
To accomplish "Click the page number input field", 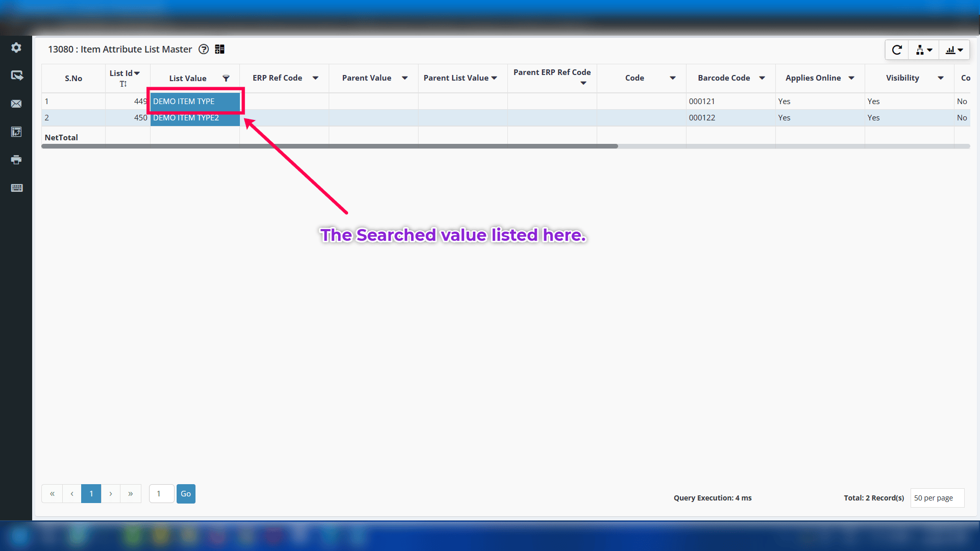I will [x=161, y=493].
